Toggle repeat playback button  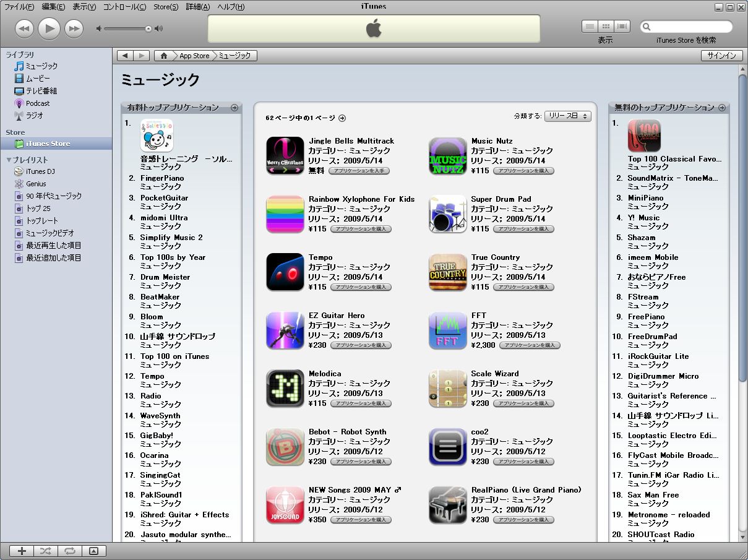[69, 551]
